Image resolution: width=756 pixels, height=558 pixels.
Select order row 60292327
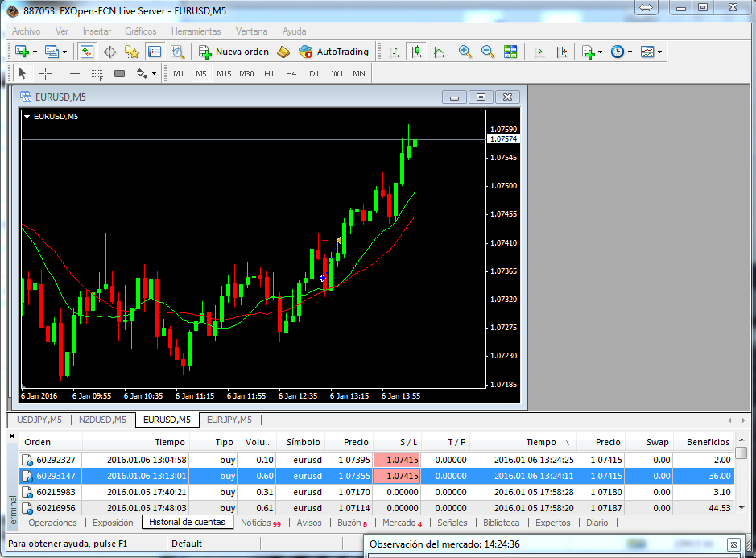click(x=377, y=460)
